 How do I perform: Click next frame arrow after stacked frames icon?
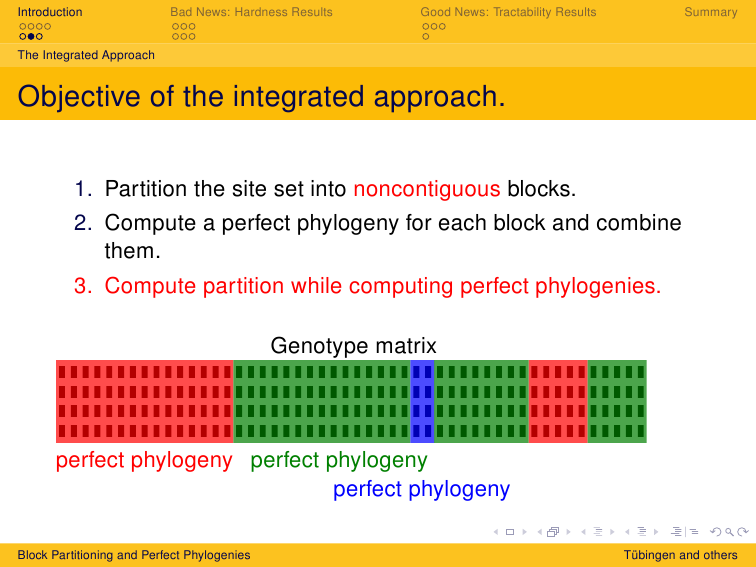pyautogui.click(x=568, y=532)
